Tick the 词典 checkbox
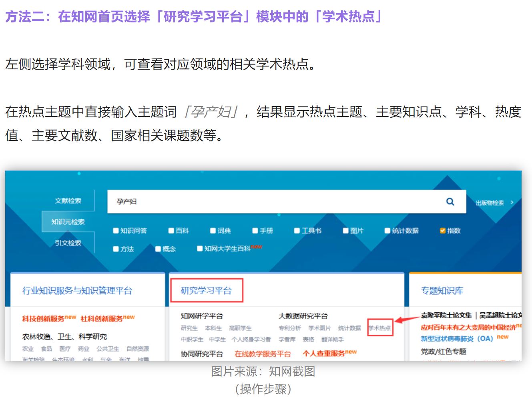This screenshot has width=532, height=400. (213, 231)
